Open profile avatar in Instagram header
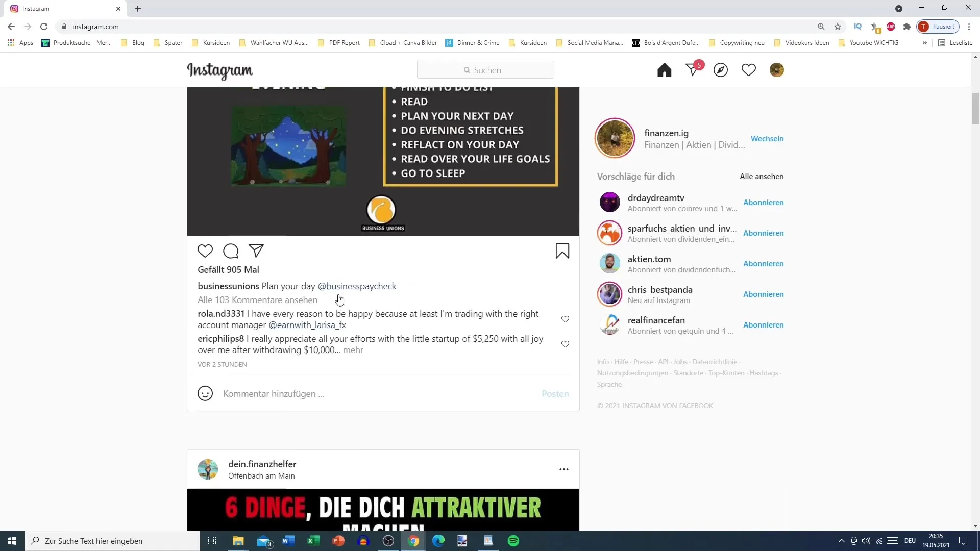Viewport: 980px width, 551px height. click(x=777, y=70)
